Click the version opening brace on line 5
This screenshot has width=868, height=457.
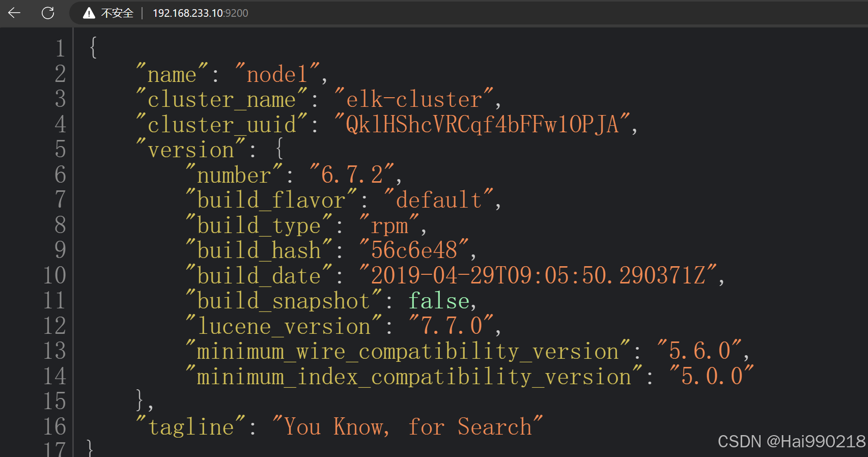279,150
